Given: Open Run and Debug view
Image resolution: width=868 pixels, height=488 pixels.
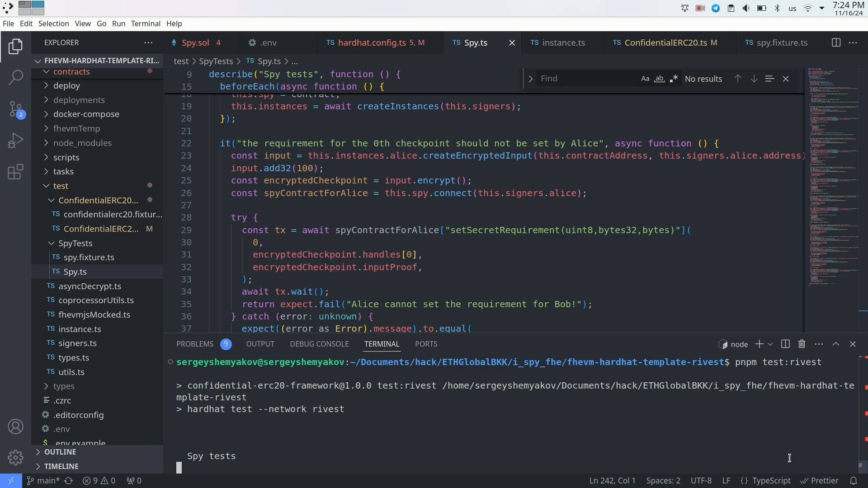Looking at the screenshot, I should (x=15, y=141).
